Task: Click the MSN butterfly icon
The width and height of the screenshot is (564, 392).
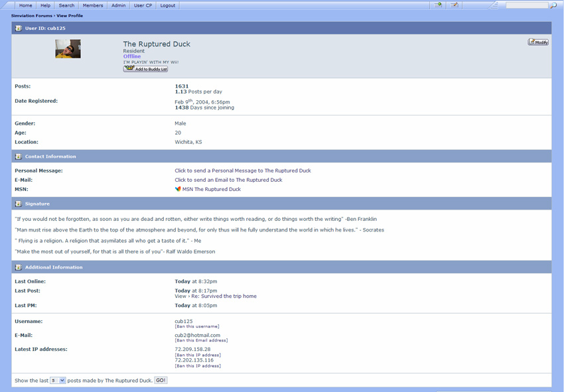Action: (x=178, y=189)
